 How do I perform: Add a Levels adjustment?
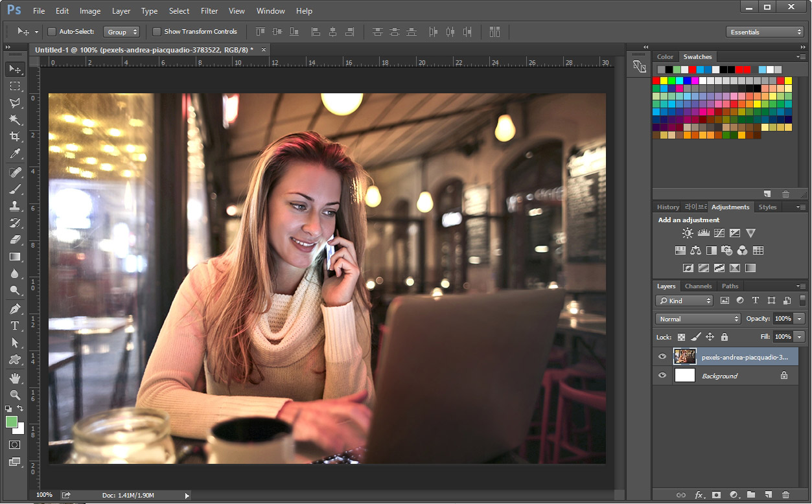(703, 233)
